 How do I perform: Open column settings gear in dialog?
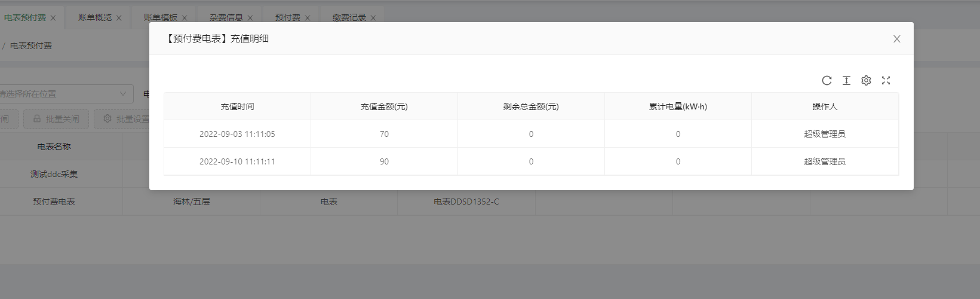point(866,80)
